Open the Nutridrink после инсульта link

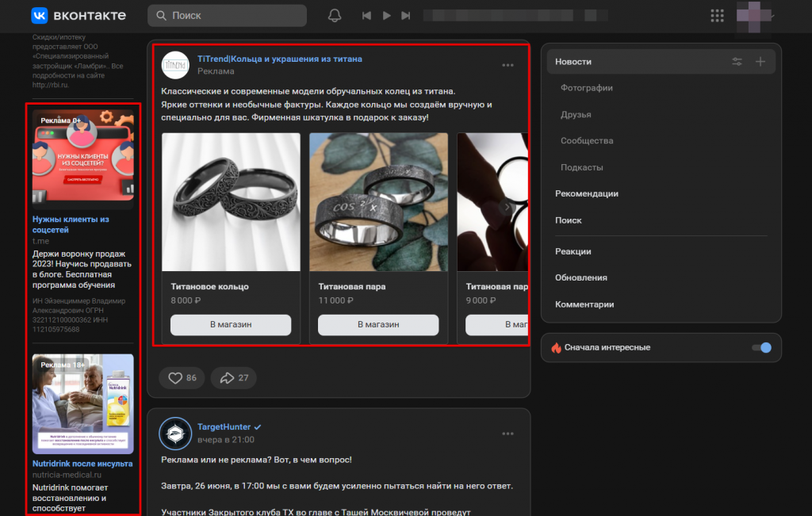tap(82, 464)
